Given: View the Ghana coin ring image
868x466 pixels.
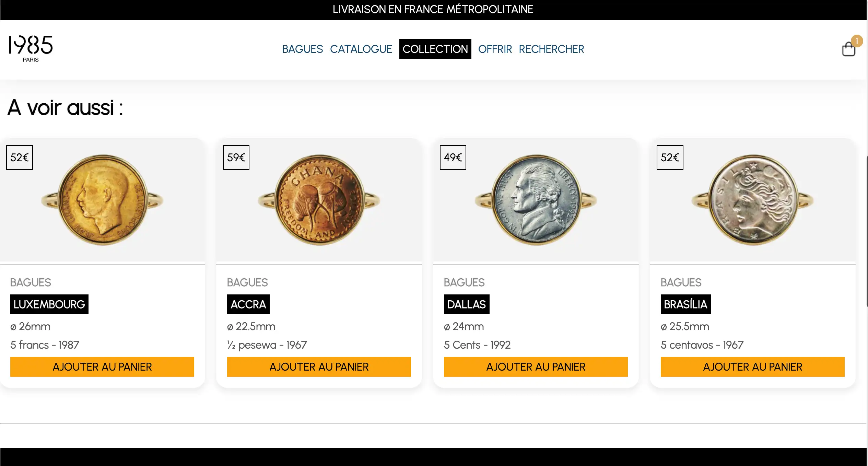Looking at the screenshot, I should (319, 200).
